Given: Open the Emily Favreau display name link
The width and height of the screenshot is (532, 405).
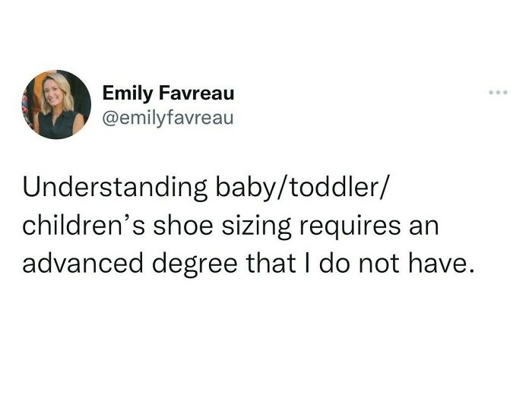Looking at the screenshot, I should (x=168, y=94).
